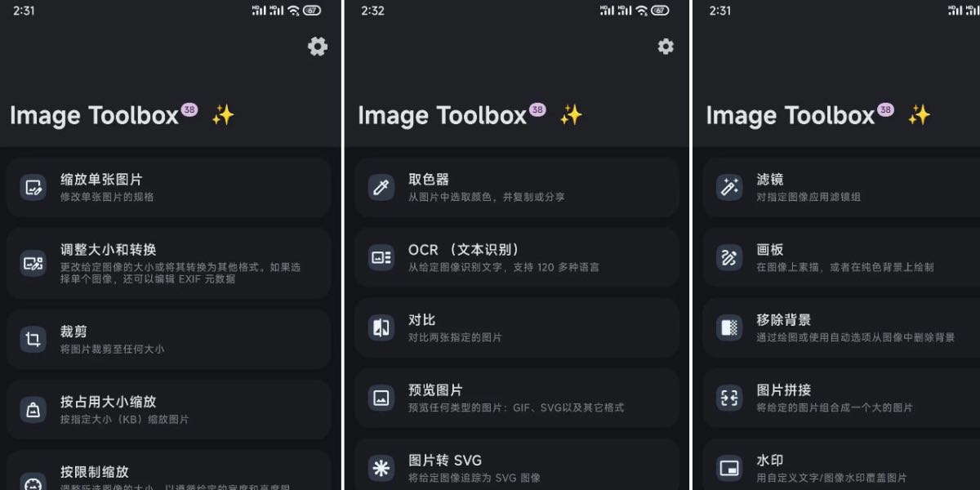This screenshot has width=980, height=490.
Task: Click the preview image icon
Action: pos(381,398)
